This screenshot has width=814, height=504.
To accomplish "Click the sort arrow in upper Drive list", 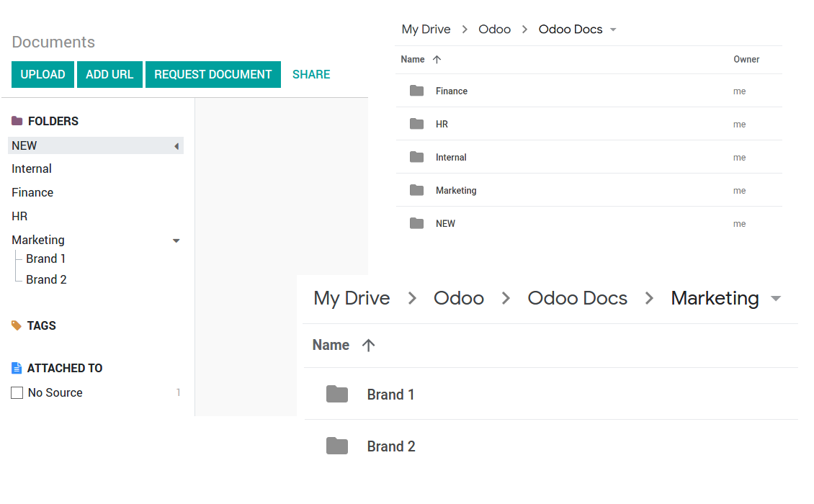I will click(x=437, y=60).
